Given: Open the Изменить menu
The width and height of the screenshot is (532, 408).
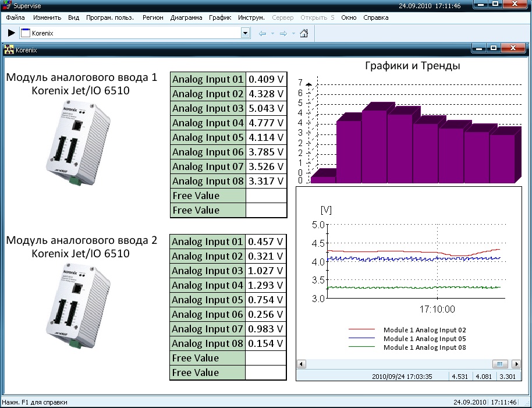Looking at the screenshot, I should pos(47,17).
